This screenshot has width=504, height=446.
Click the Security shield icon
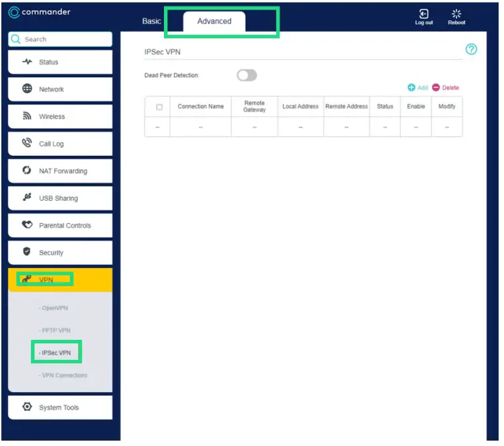[x=27, y=252]
